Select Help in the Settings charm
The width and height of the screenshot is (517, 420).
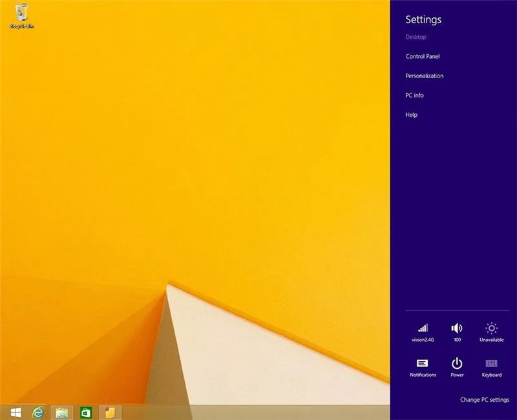tap(411, 115)
